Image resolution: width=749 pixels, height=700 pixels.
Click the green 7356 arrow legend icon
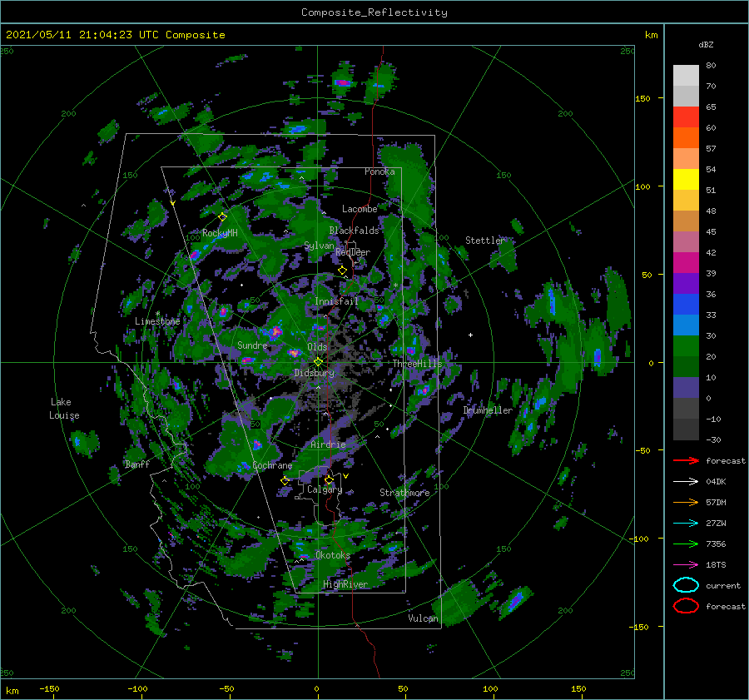tap(686, 544)
